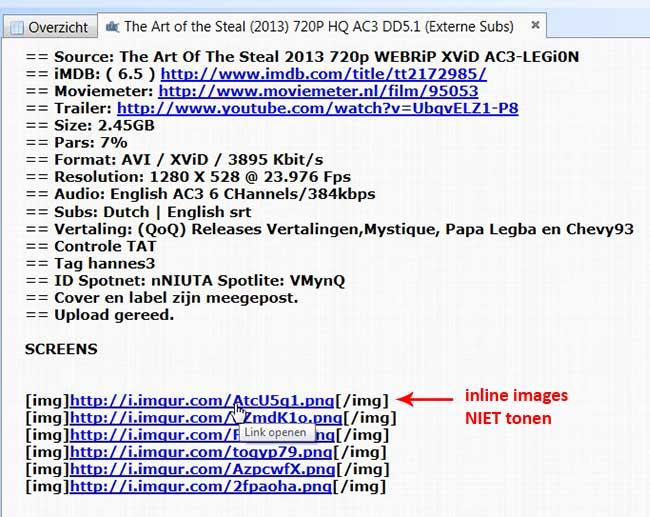
Task: Open the 2fpaoha.png imgur link
Action: pos(201,486)
